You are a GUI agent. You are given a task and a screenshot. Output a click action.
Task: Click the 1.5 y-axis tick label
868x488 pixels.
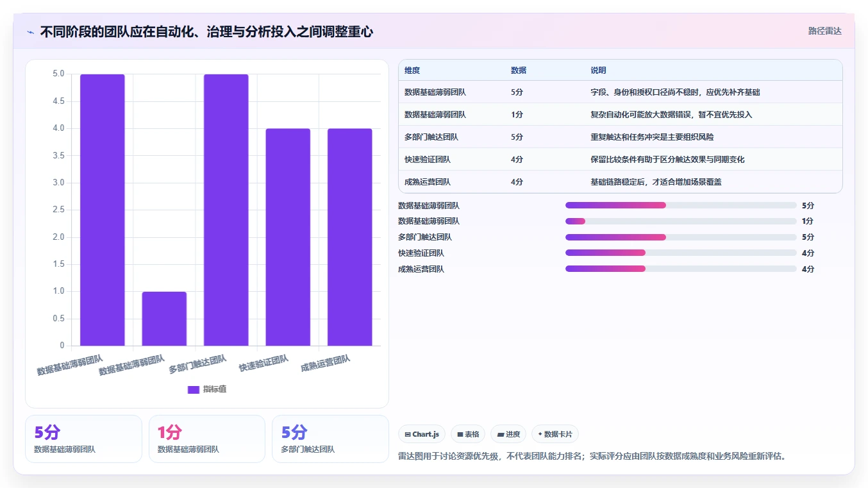[58, 264]
